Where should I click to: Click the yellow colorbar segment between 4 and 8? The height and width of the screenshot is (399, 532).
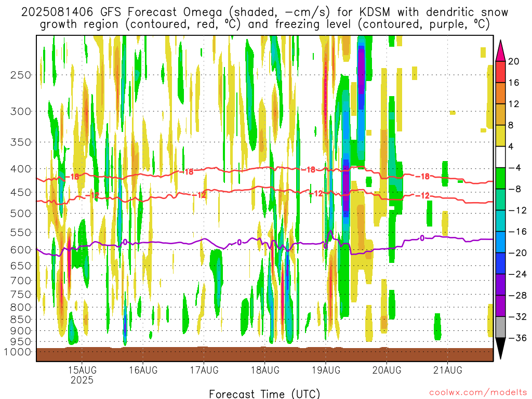(x=500, y=136)
